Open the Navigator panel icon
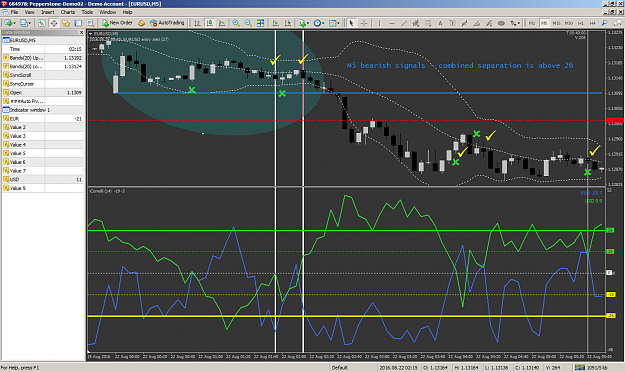Image resolution: width=625 pixels, height=372 pixels. point(66,23)
